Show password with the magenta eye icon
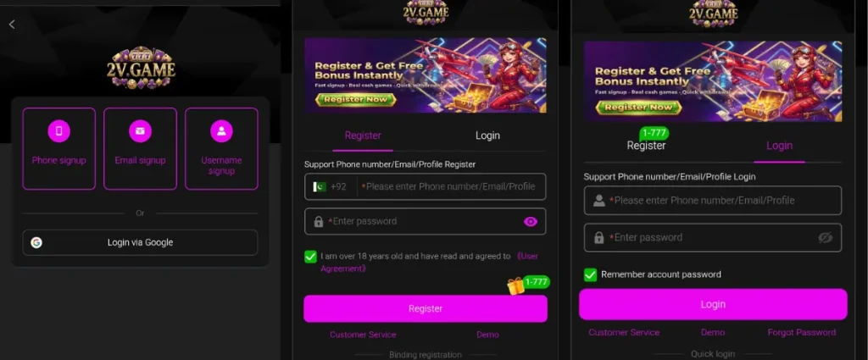Viewport: 868px width, 360px height. 531,222
